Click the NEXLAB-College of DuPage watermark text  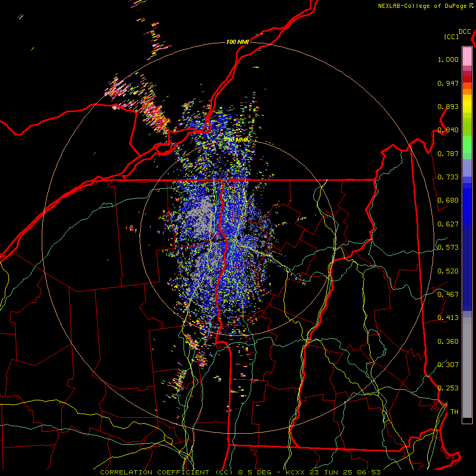425,6
